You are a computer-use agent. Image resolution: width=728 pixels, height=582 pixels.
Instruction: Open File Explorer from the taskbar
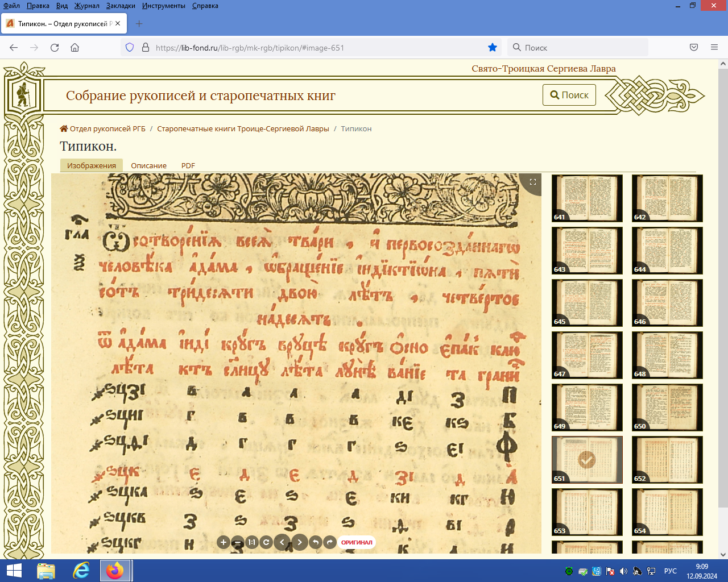click(46, 571)
